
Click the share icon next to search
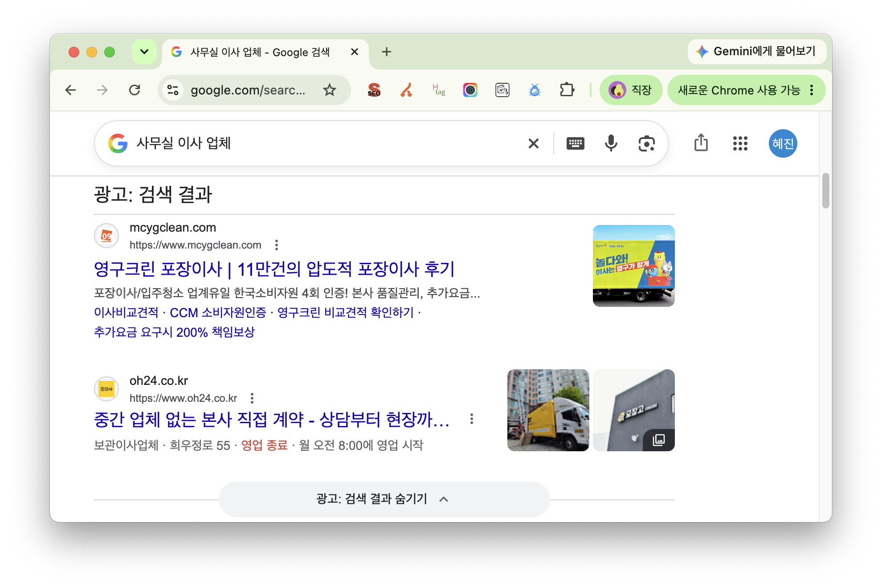701,143
